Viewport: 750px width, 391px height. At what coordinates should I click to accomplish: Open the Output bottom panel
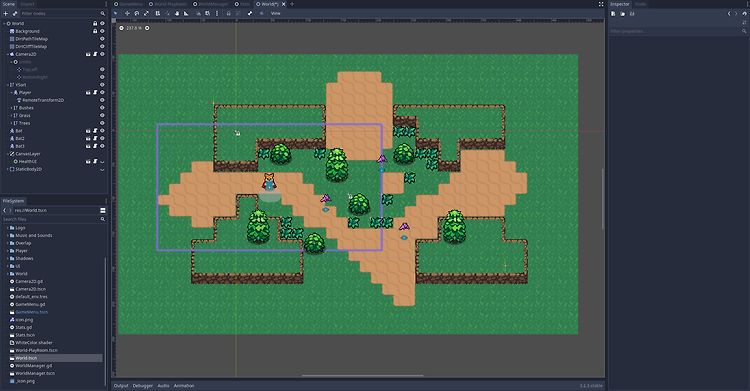[121, 385]
